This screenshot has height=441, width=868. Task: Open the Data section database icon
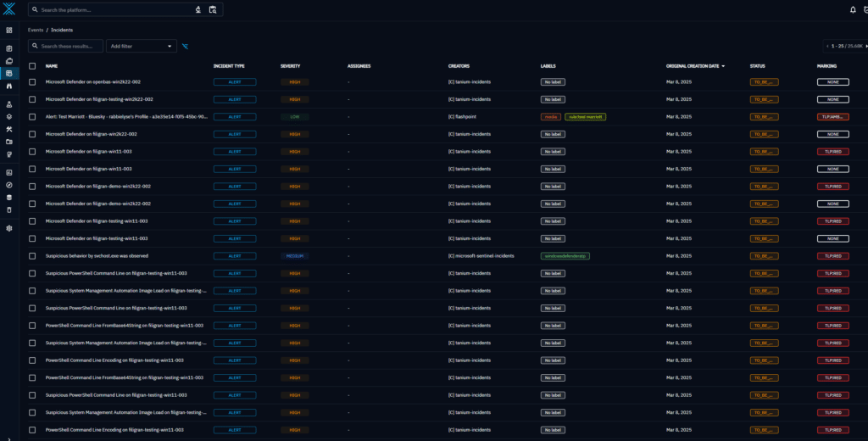click(9, 197)
